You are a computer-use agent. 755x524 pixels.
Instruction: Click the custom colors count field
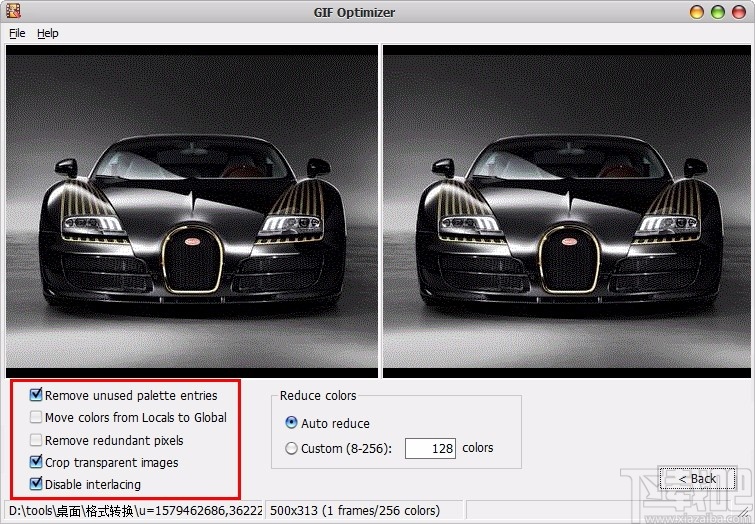point(430,448)
